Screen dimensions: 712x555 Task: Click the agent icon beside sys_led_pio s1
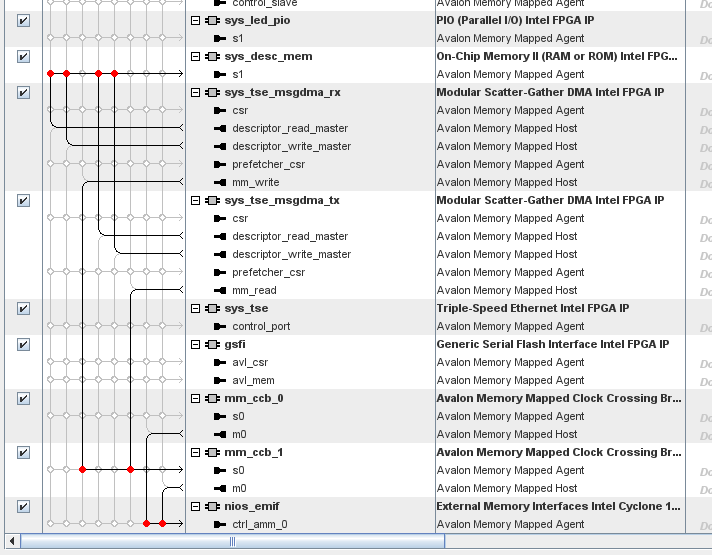point(220,39)
